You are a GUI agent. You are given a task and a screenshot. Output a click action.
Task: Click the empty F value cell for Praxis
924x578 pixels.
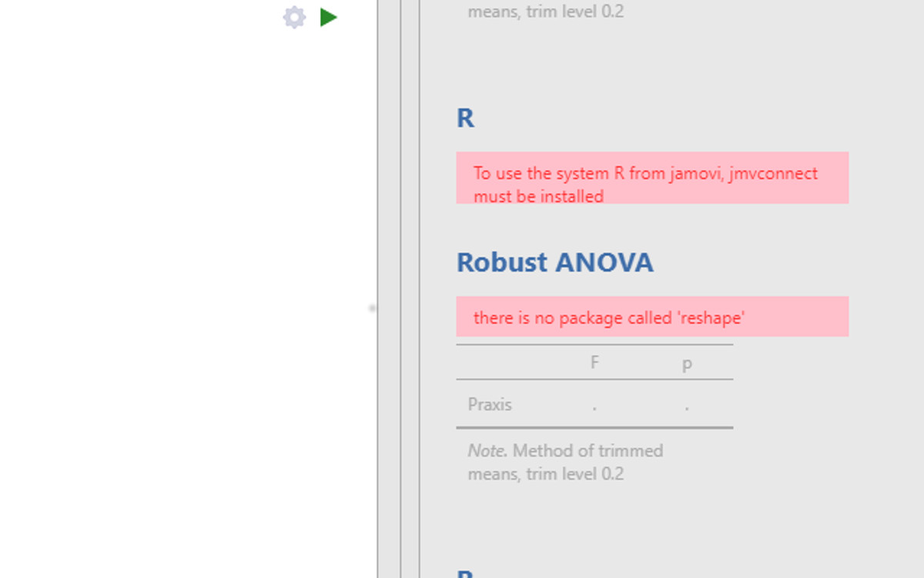coord(594,405)
